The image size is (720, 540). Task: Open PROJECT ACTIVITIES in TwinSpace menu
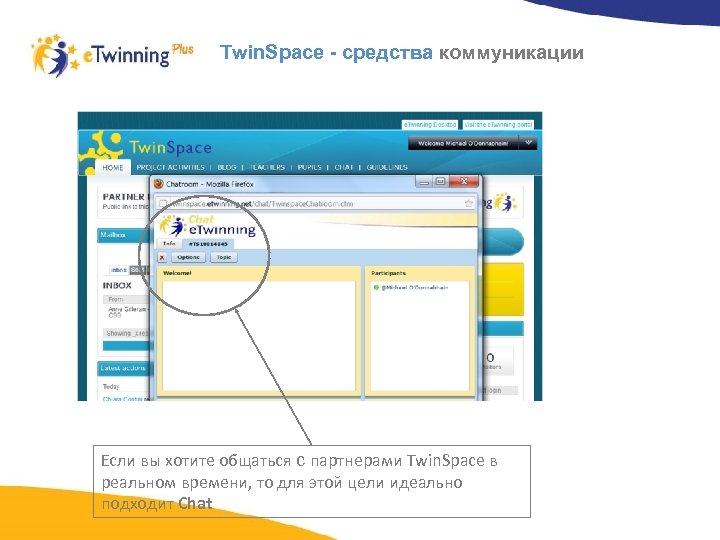170,167
